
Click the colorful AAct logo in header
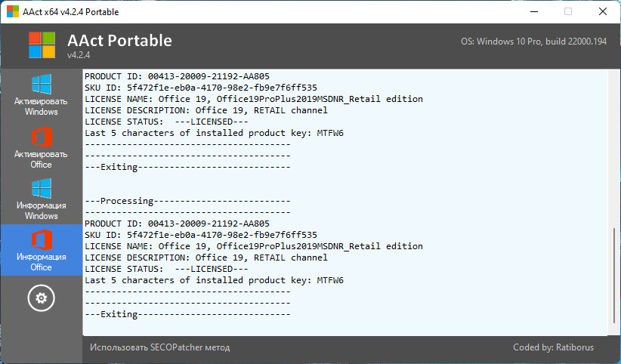tap(42, 45)
